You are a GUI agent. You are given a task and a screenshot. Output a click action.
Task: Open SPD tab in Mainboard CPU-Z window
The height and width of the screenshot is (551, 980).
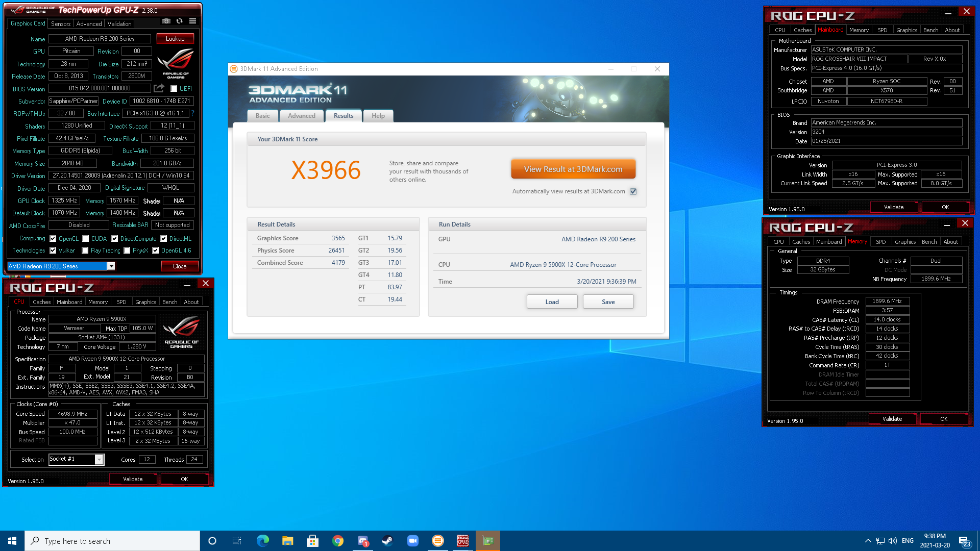(x=883, y=30)
